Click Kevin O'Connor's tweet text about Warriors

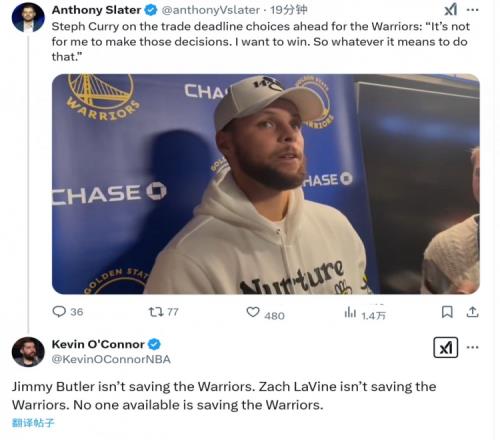[224, 396]
